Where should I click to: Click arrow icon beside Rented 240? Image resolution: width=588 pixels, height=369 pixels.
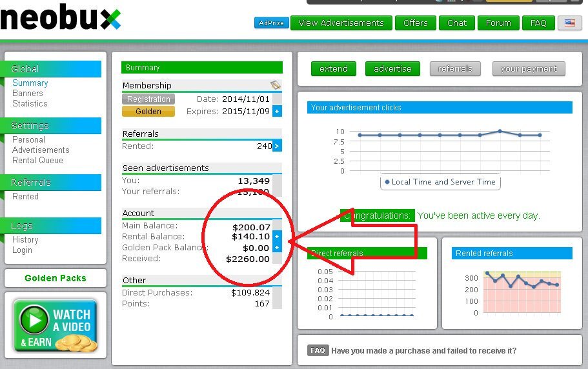coord(277,146)
